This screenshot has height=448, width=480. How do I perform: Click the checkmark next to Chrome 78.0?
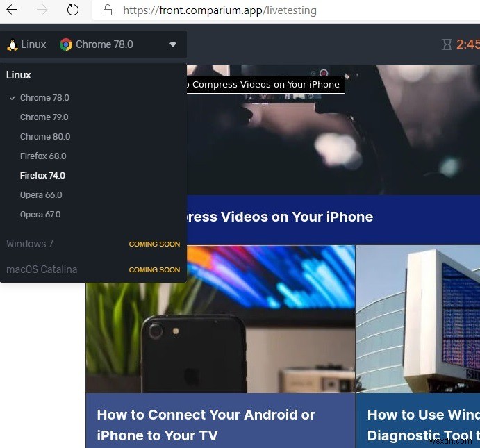click(13, 98)
